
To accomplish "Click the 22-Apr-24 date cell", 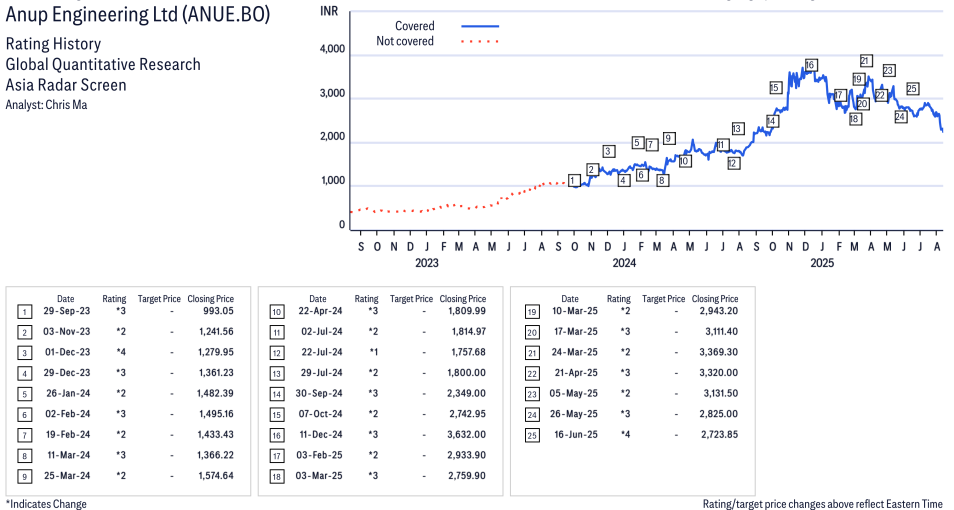I will pos(321,311).
